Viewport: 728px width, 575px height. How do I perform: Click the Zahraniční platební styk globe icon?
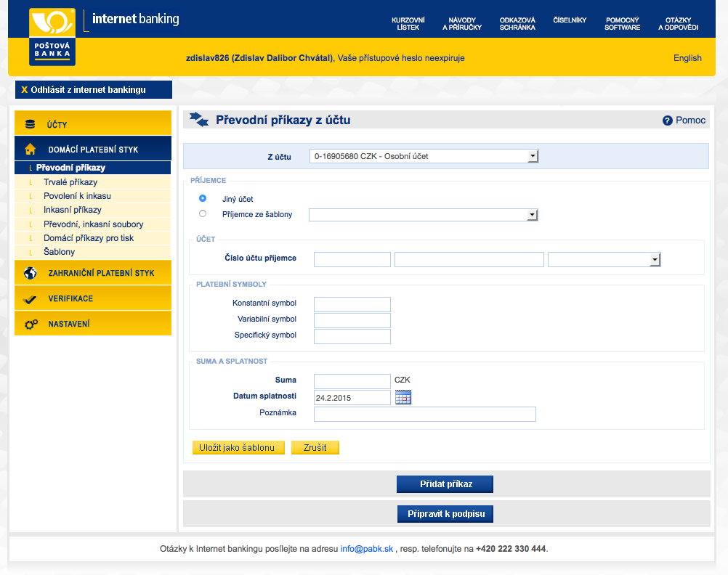31,273
